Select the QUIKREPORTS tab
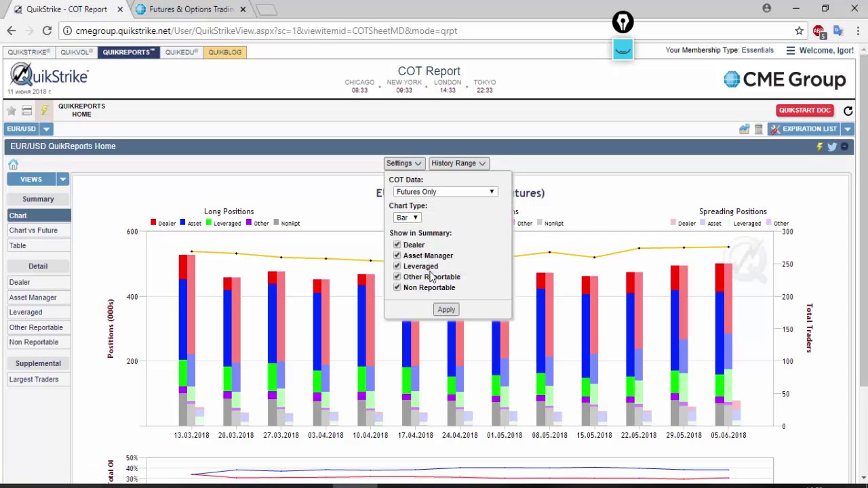 tap(129, 52)
